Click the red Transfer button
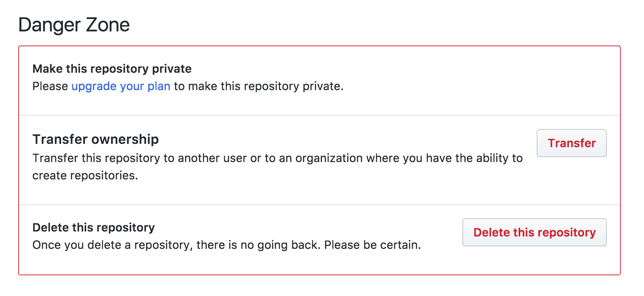Screen dimensions: 644x296 (571, 143)
